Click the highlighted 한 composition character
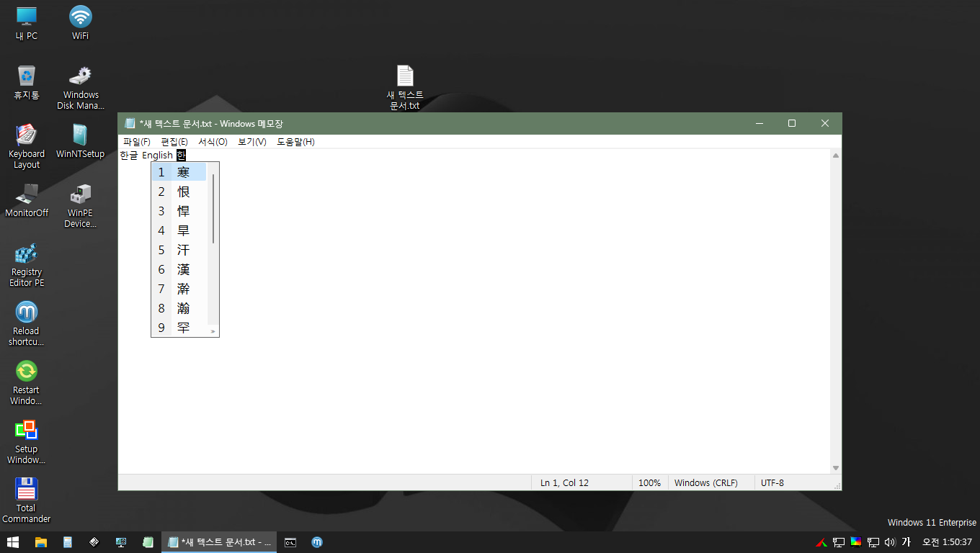 click(181, 155)
